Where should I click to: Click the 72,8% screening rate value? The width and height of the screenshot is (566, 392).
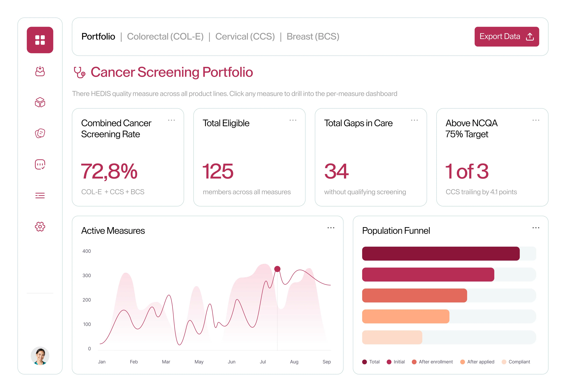click(109, 172)
